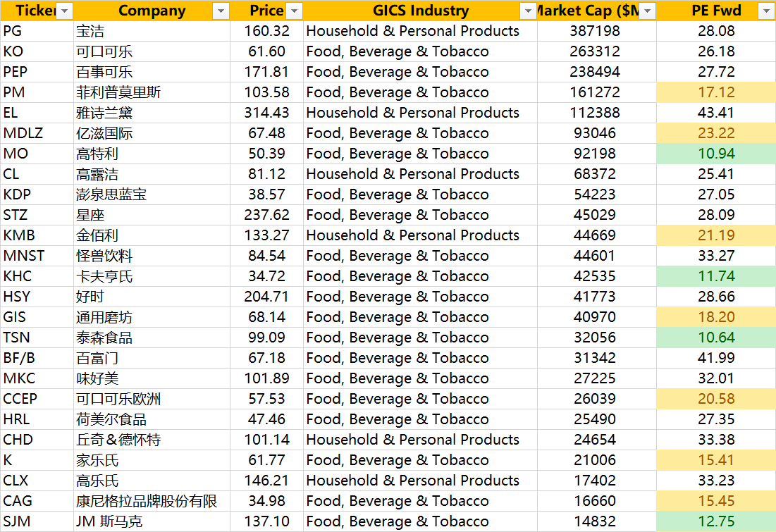
Task: Click the industry cell in the KO row
Action: (x=420, y=51)
